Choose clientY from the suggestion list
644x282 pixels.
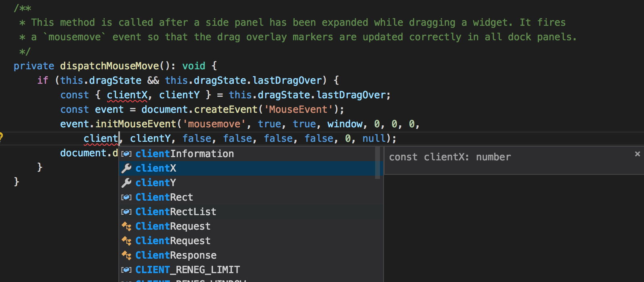click(x=251, y=182)
